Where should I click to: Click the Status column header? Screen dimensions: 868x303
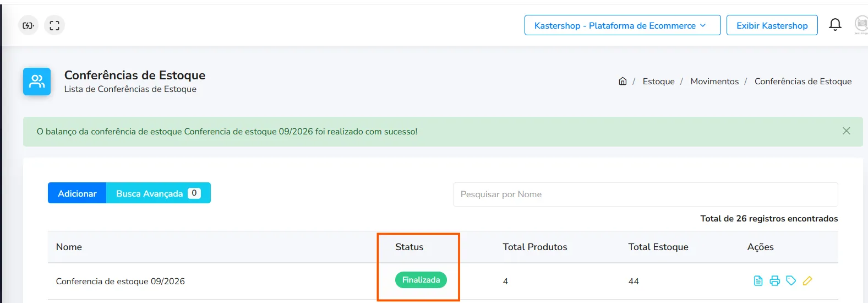[410, 247]
